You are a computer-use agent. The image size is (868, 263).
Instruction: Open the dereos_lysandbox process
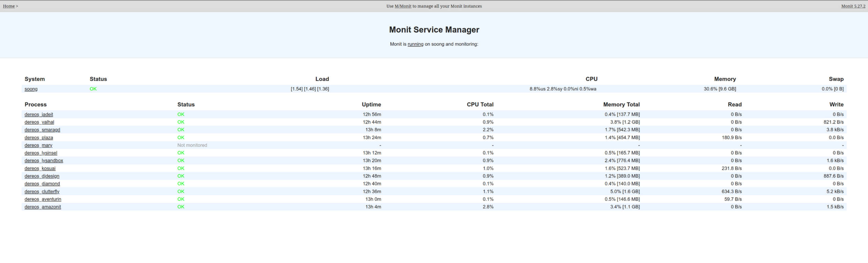pyautogui.click(x=44, y=160)
